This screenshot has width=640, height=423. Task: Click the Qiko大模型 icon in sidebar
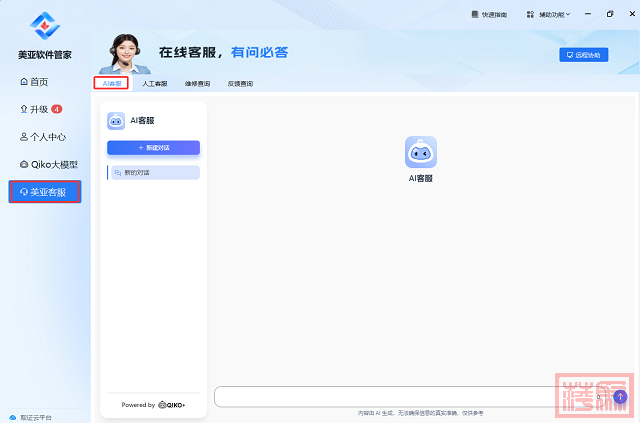coord(24,165)
